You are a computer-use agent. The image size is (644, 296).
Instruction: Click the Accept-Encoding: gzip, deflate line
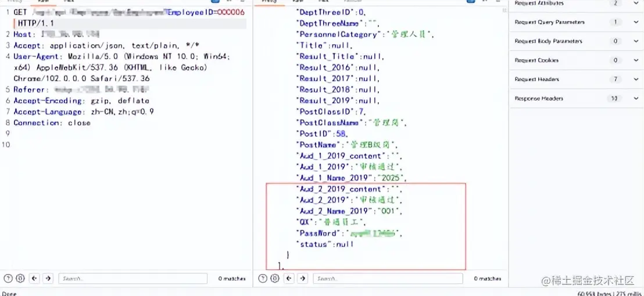pos(81,101)
